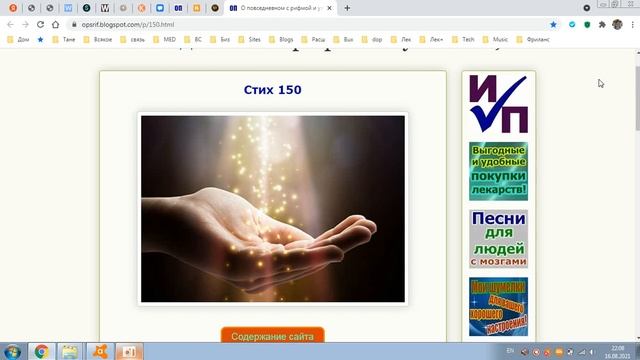Open the связь bookmarks folder
Viewport: 640px width, 360px height.
pyautogui.click(x=133, y=40)
